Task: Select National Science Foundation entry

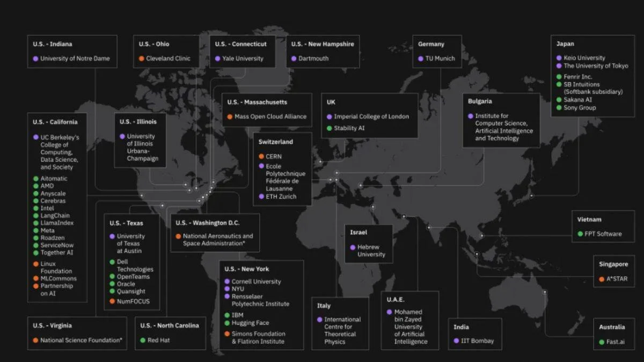Action: click(x=77, y=341)
